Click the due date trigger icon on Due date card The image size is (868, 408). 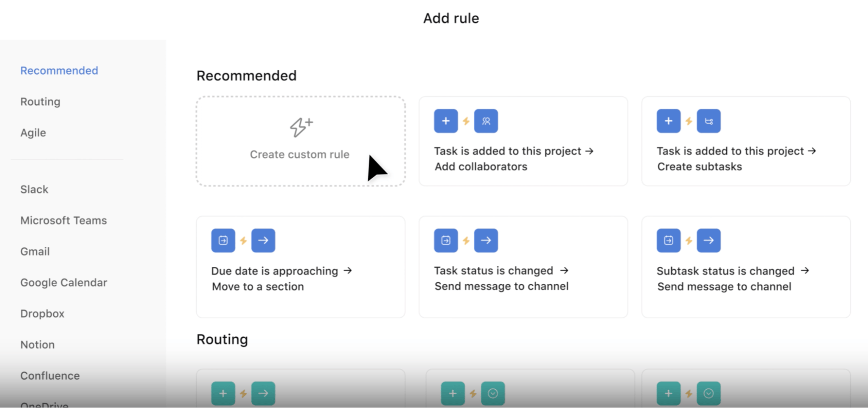[x=223, y=240]
